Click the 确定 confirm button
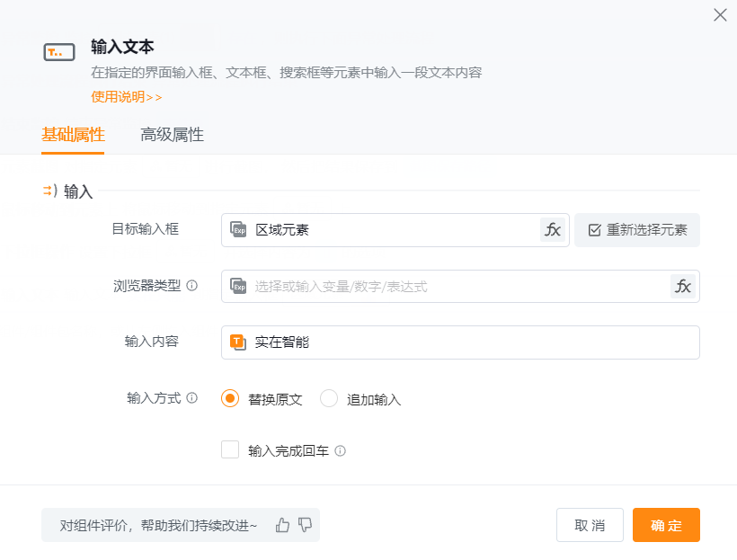 (666, 526)
